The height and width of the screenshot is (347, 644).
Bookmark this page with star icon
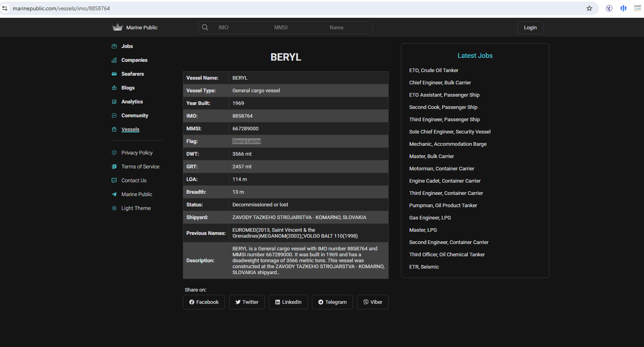click(589, 8)
